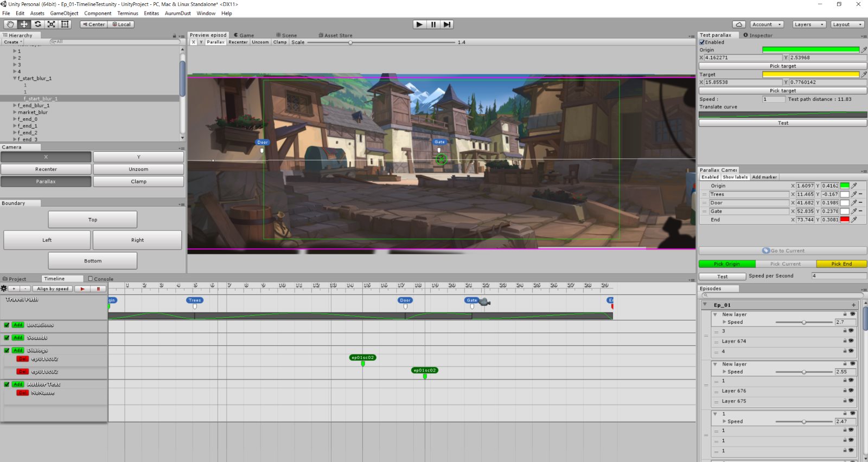The image size is (868, 462).
Task: Switch to the Console tab
Action: [x=101, y=279]
